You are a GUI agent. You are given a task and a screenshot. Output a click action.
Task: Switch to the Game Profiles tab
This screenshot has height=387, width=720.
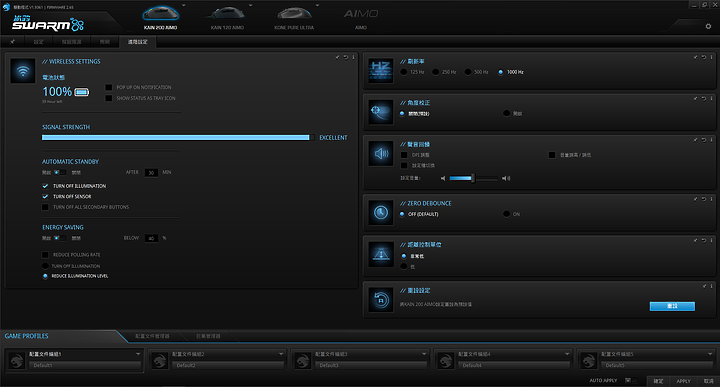click(x=27, y=336)
